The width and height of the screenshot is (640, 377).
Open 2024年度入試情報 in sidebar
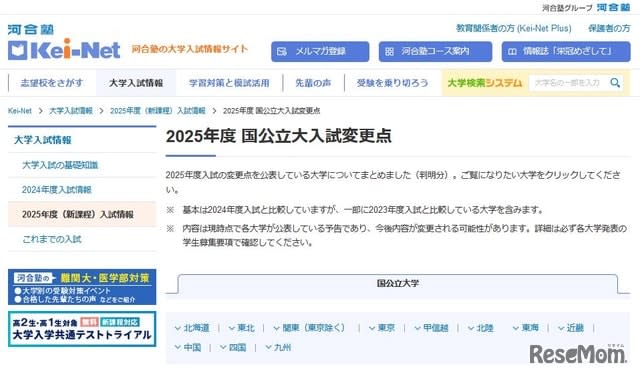click(x=57, y=190)
